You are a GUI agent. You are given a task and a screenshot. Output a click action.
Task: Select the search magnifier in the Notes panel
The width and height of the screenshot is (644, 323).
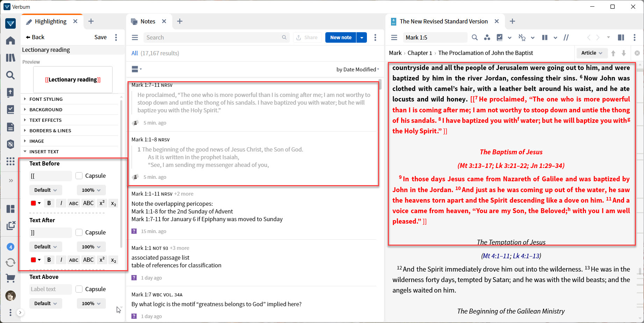(x=284, y=37)
